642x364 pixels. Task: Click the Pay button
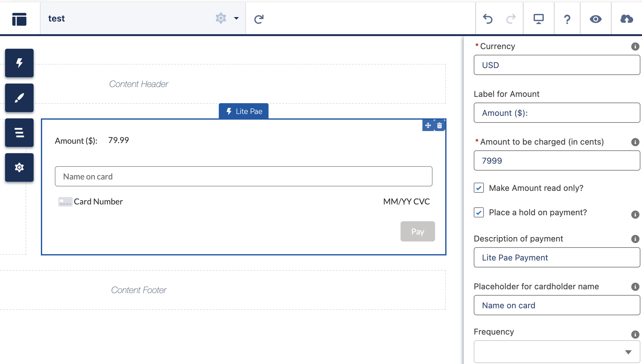(418, 231)
